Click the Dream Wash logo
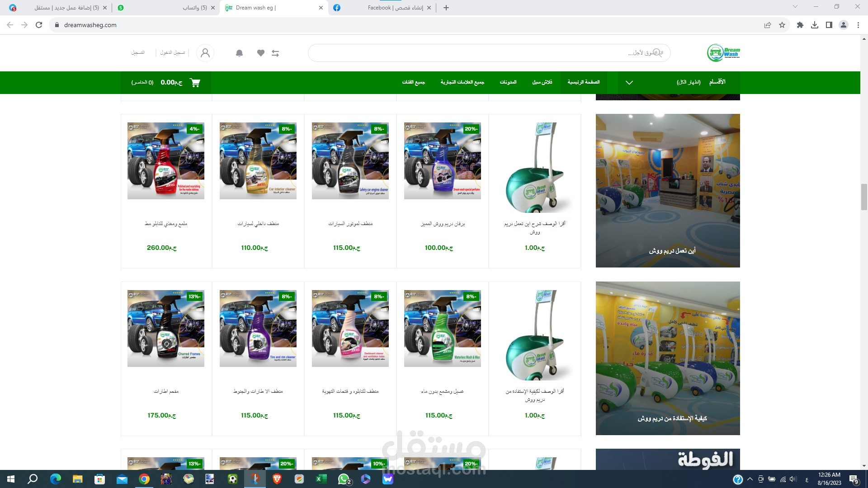The height and width of the screenshot is (488, 868). point(723,53)
